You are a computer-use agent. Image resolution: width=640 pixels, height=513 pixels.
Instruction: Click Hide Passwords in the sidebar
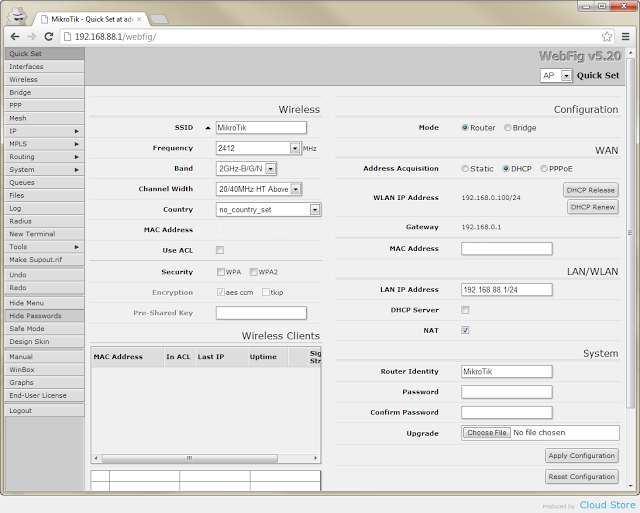tap(44, 316)
